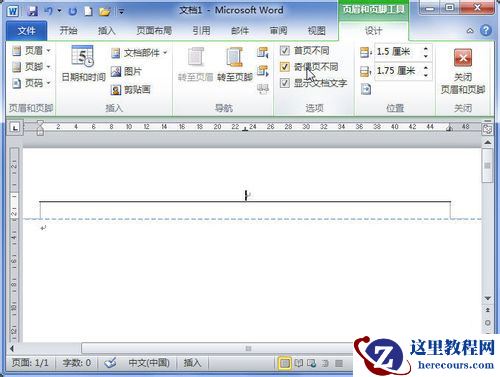The height and width of the screenshot is (377, 500).
Task: Switch to the 插入 tab
Action: pos(107,31)
